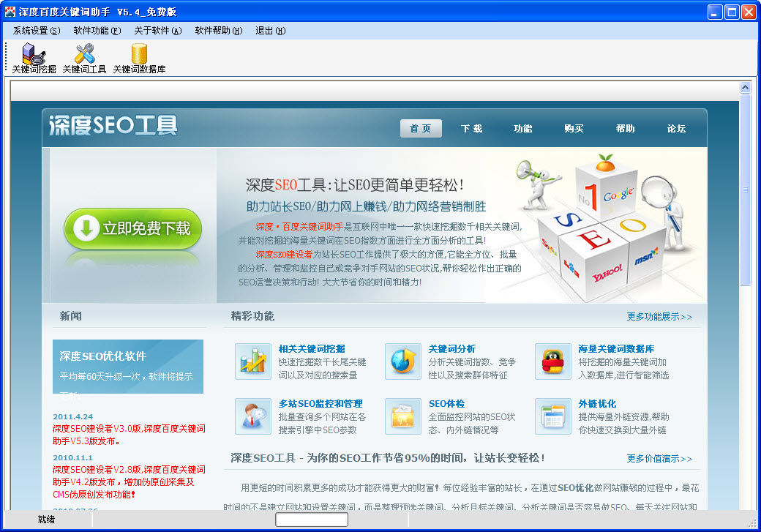Open the 软件帮助(H) menu
The width and height of the screenshot is (761, 532).
tap(218, 31)
